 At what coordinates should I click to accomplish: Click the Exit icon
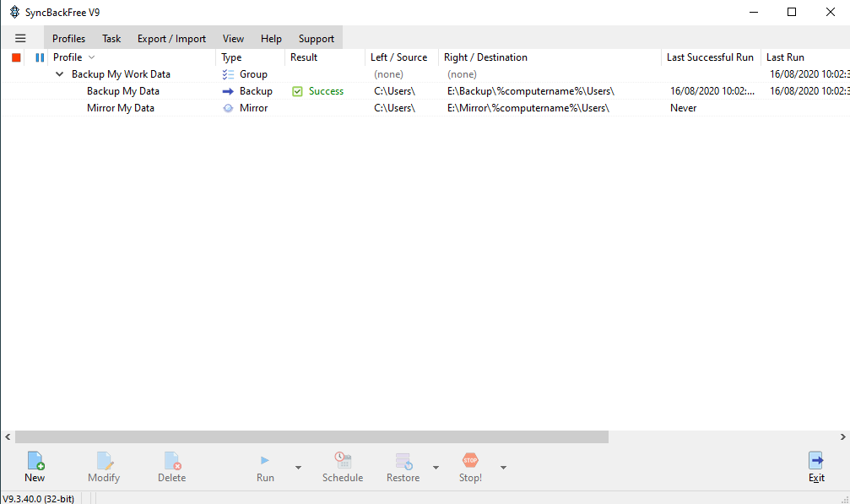816,460
